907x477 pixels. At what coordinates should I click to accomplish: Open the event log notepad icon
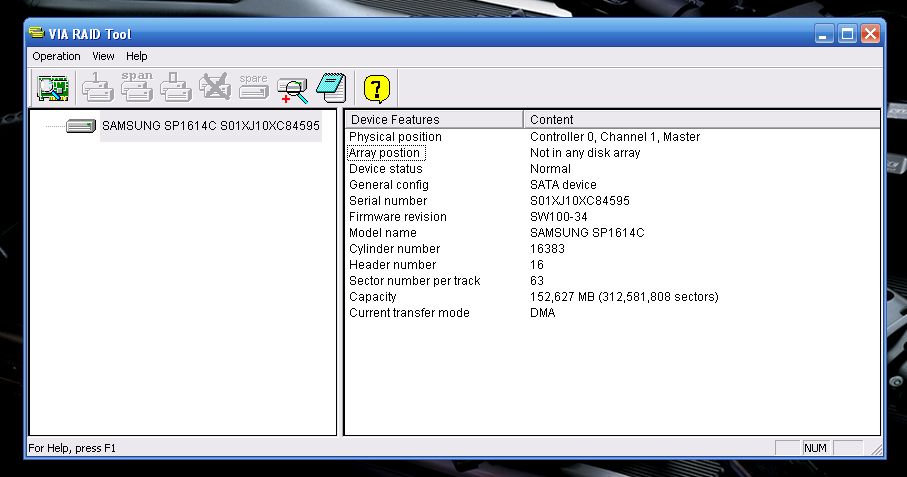[x=331, y=88]
